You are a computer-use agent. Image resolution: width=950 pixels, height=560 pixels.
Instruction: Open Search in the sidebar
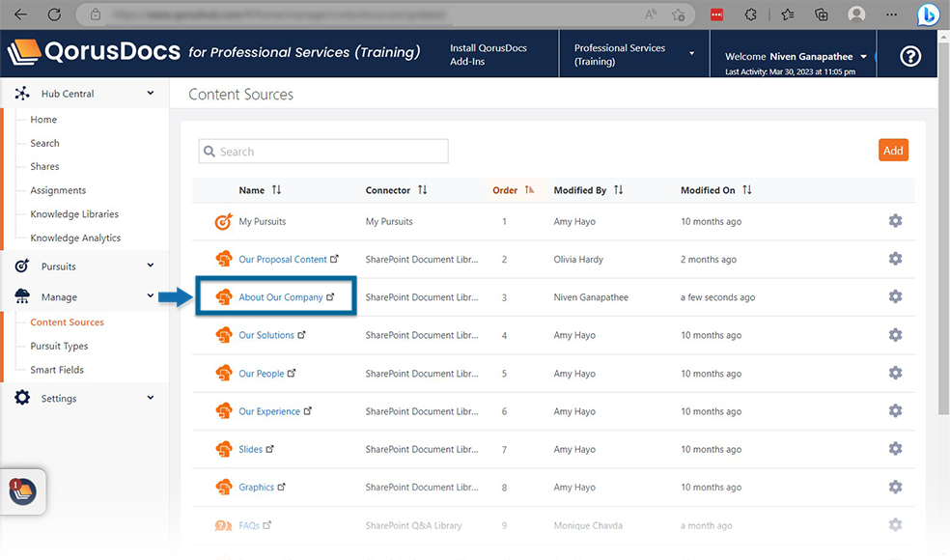pos(44,143)
